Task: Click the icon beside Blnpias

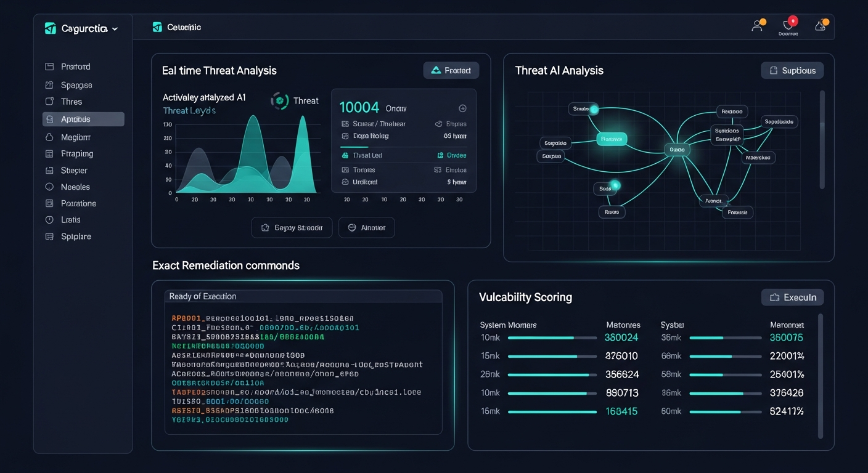Action: pyautogui.click(x=439, y=124)
